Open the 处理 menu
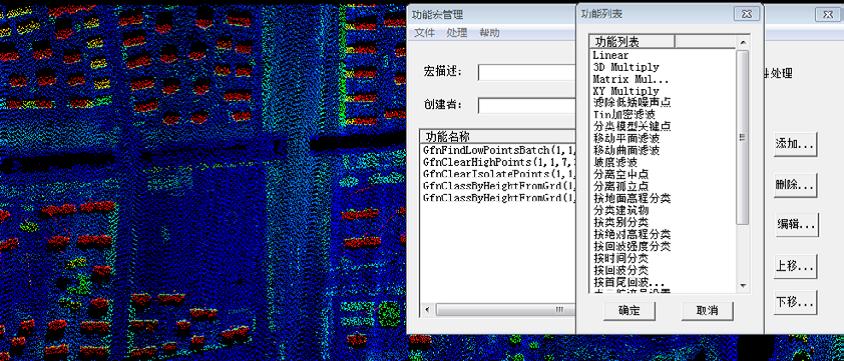844x361 pixels. pyautogui.click(x=456, y=33)
